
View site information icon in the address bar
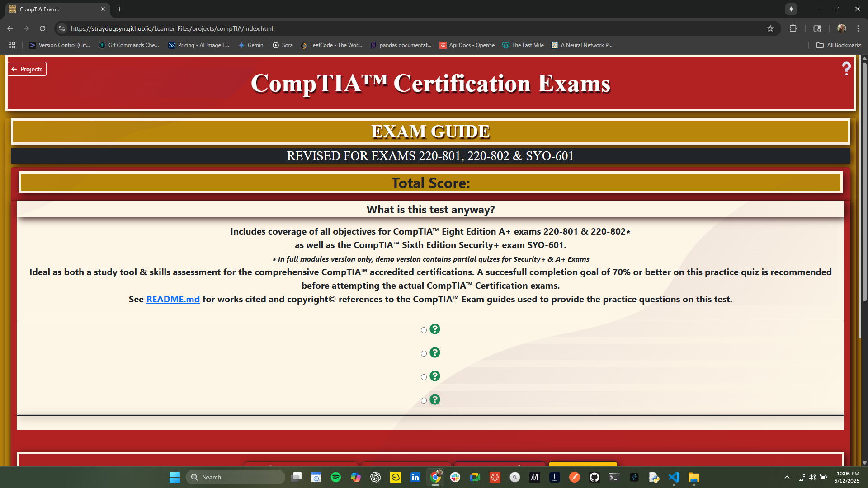(x=62, y=28)
